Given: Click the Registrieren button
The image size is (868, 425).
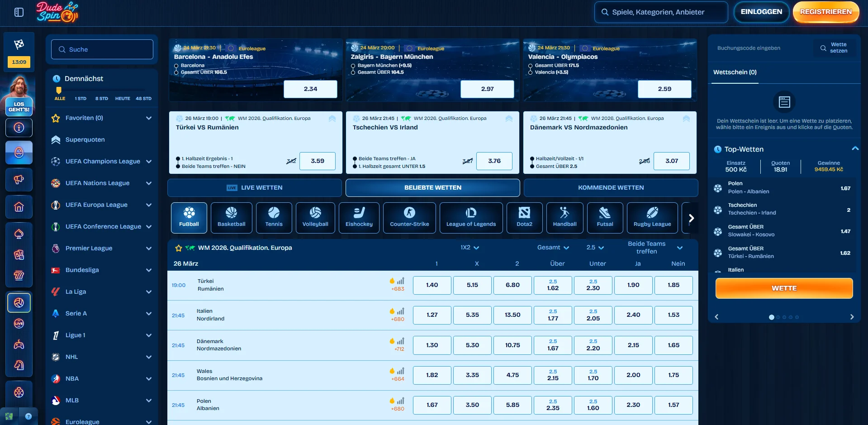Looking at the screenshot, I should coord(825,12).
